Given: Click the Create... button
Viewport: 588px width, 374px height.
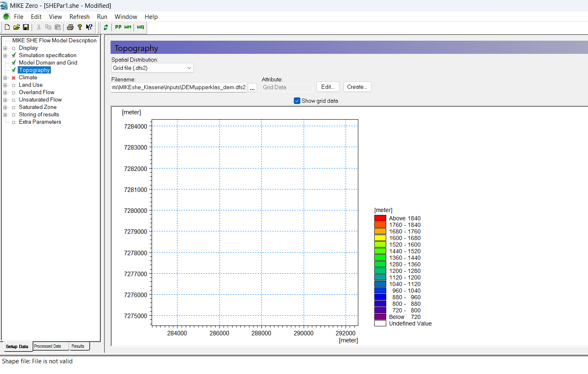Looking at the screenshot, I should tap(357, 87).
